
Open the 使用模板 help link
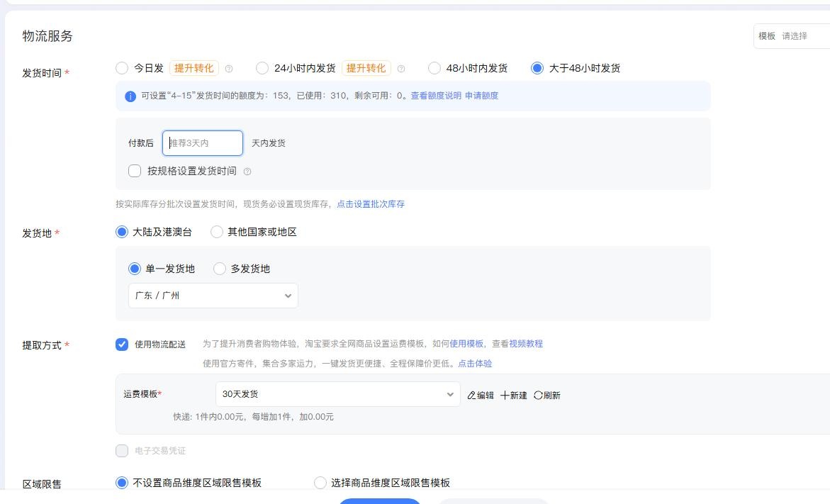coord(466,344)
